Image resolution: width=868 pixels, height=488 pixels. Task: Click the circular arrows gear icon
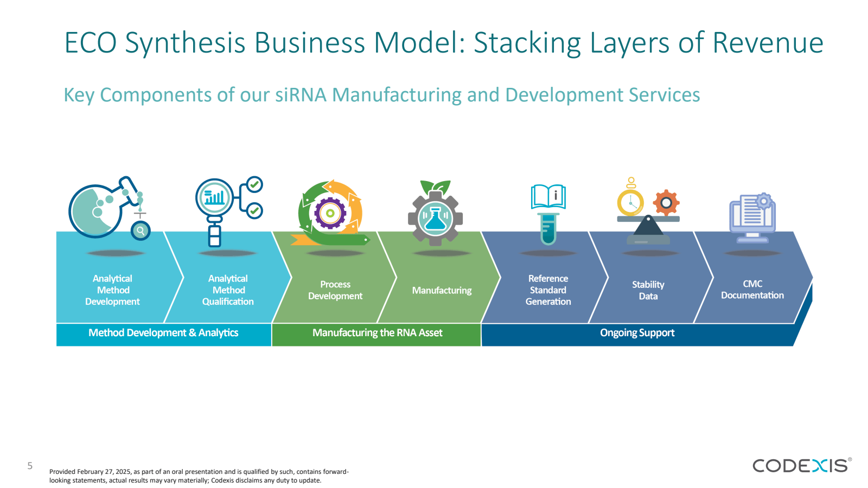(330, 213)
